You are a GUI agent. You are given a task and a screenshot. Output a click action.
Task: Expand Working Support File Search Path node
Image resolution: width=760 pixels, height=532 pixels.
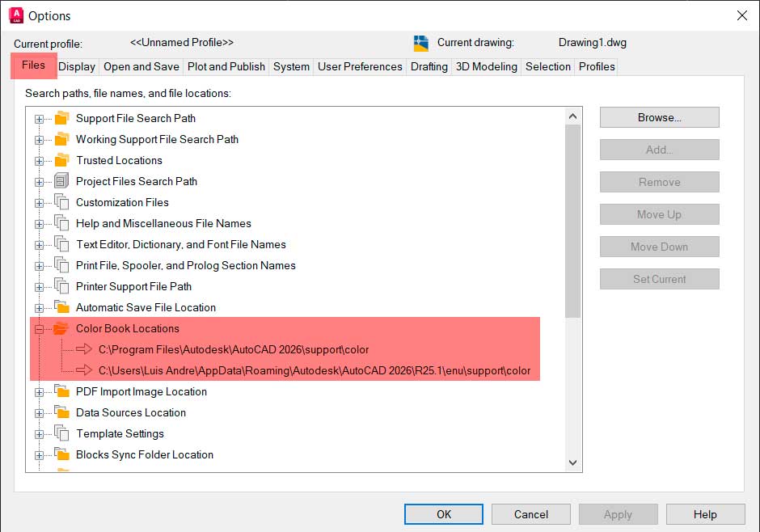click(40, 140)
